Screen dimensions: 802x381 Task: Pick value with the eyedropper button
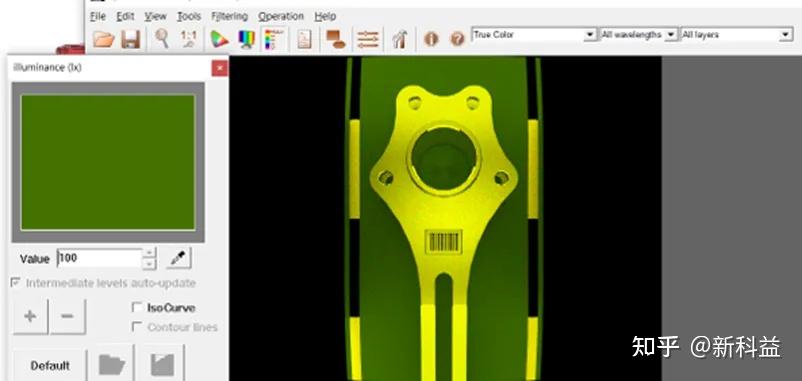pyautogui.click(x=179, y=258)
